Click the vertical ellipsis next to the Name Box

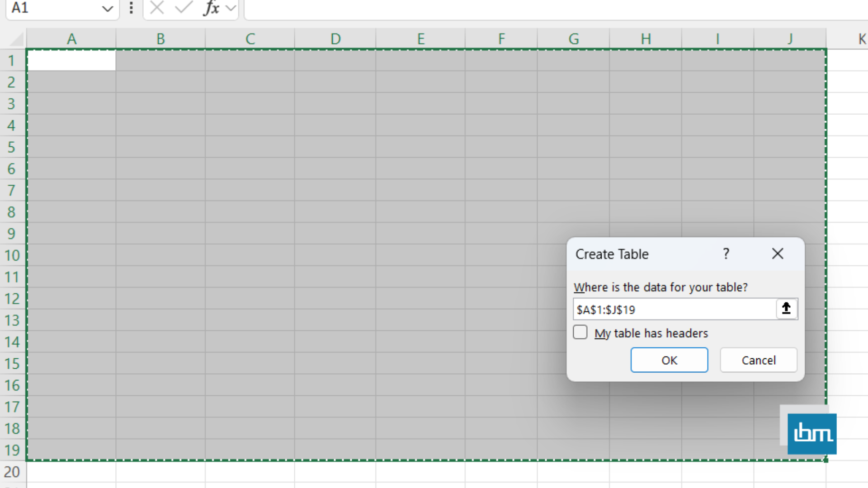pos(131,8)
